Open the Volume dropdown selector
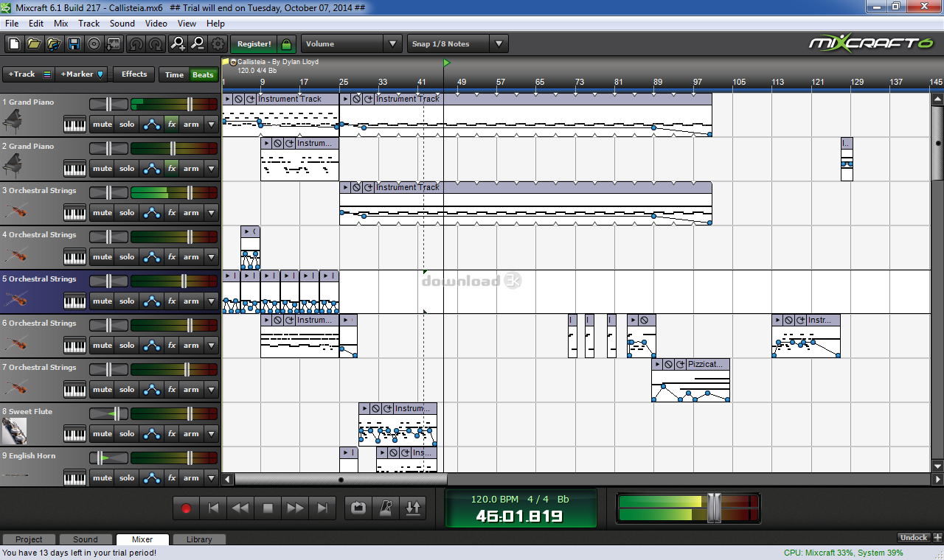Screen dimensions: 944x560 coord(393,43)
